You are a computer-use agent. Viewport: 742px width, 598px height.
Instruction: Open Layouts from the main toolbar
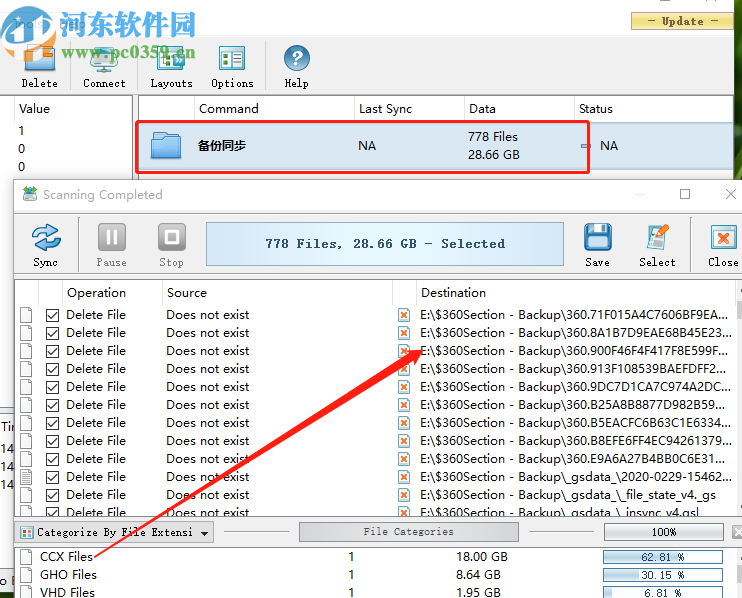click(171, 59)
